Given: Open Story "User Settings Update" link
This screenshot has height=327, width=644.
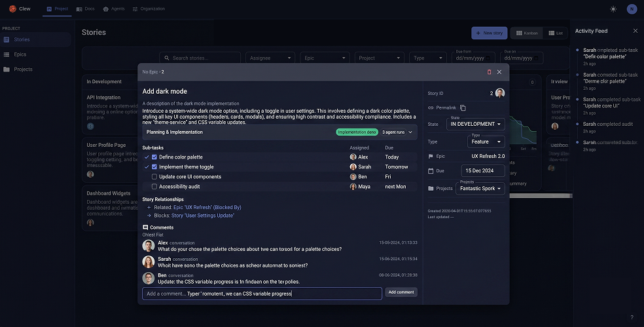Looking at the screenshot, I should click(x=202, y=216).
